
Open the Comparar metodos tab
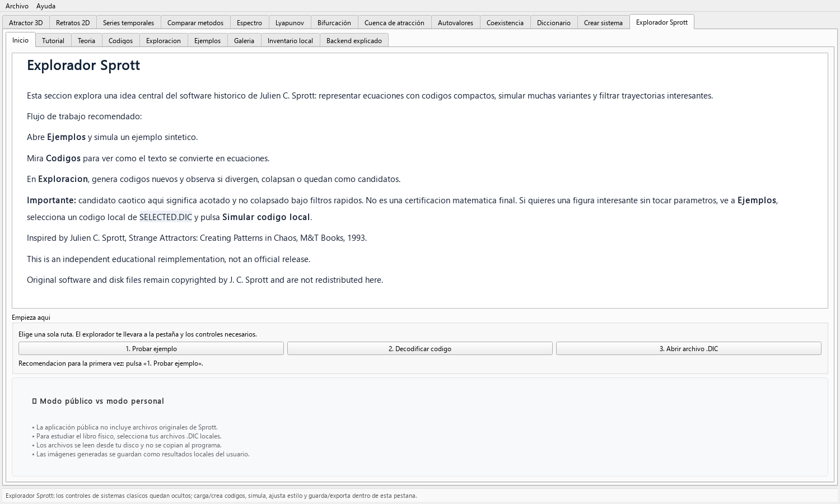click(195, 23)
